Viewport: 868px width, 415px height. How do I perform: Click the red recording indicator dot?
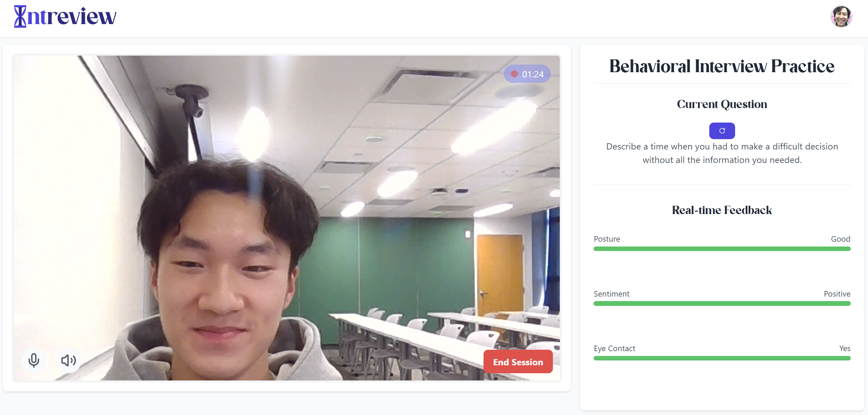(x=514, y=74)
